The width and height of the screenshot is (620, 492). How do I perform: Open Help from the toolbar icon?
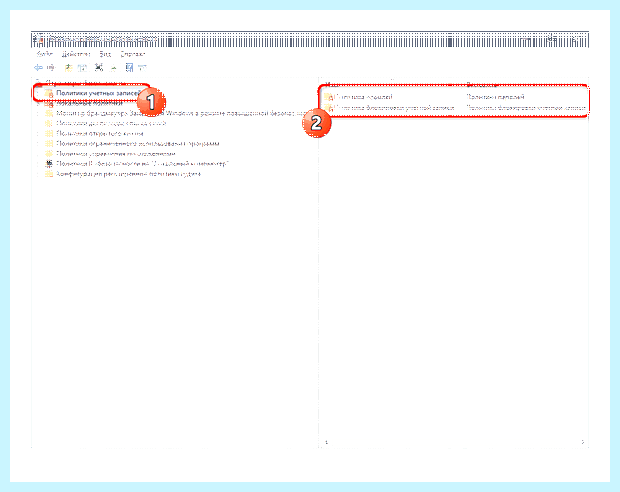(129, 68)
